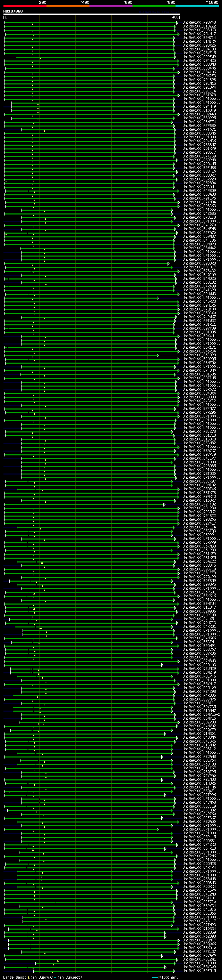222x980 pixels.
Task: Select hit label UniRef100_Q9C5K2
Action: point(199,512)
